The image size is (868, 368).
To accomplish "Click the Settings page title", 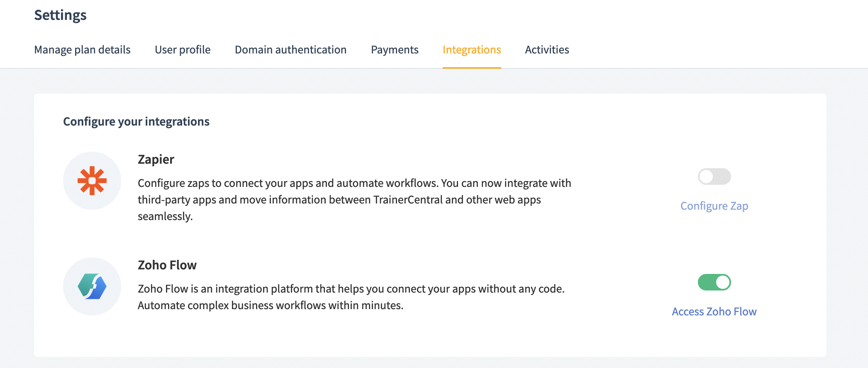I will 60,15.
